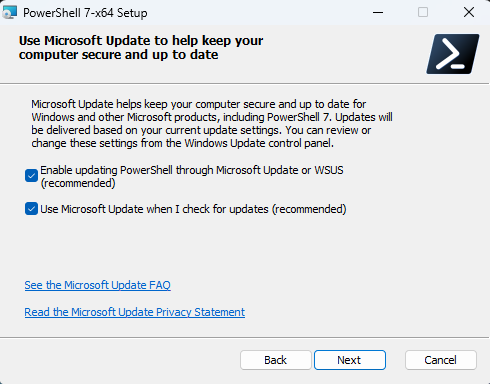Click the heading 'Use Microsoft Update to help'
The width and height of the screenshot is (490, 384).
point(141,48)
